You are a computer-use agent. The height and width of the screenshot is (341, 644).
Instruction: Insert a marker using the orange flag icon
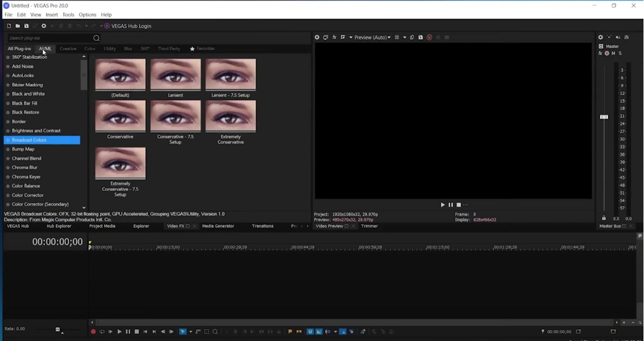pyautogui.click(x=289, y=332)
